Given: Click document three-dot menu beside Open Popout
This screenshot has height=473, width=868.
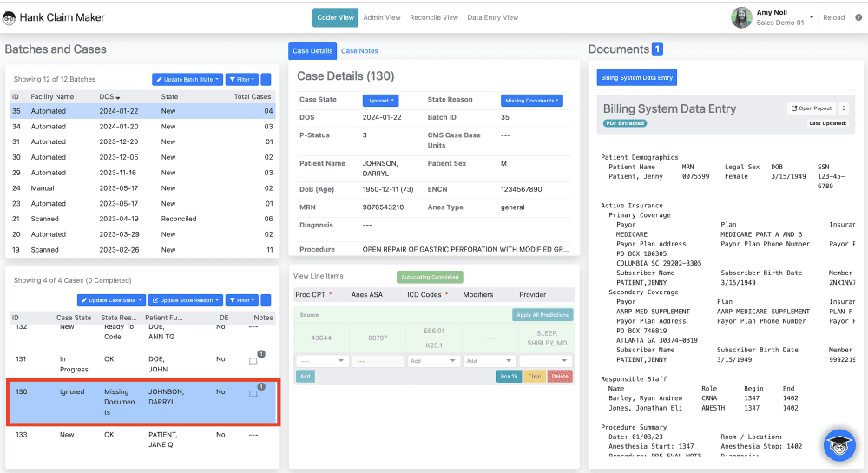Looking at the screenshot, I should (x=844, y=108).
